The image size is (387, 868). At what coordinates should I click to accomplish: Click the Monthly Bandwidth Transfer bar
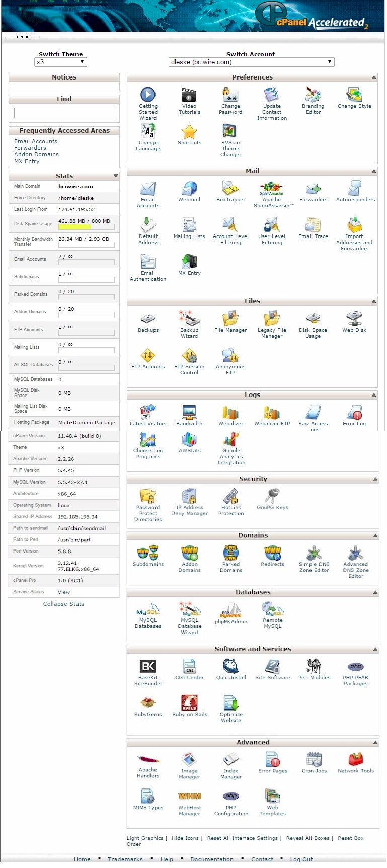point(87,245)
